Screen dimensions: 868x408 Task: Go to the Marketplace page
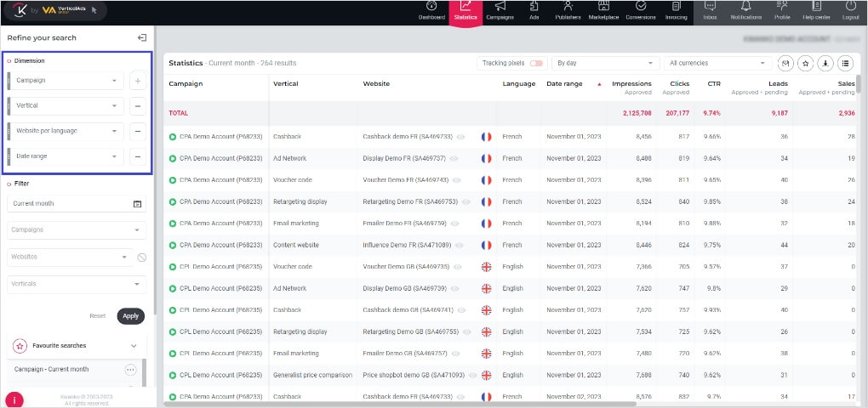click(604, 11)
